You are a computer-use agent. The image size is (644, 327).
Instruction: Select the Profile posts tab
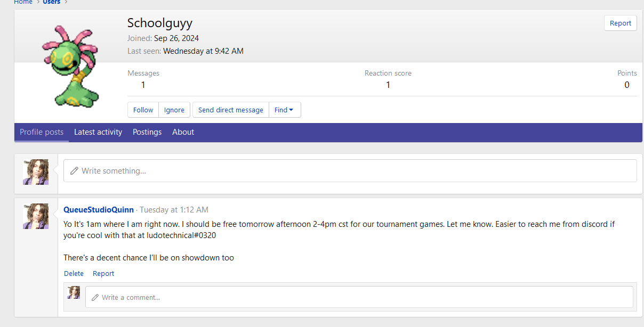point(42,132)
